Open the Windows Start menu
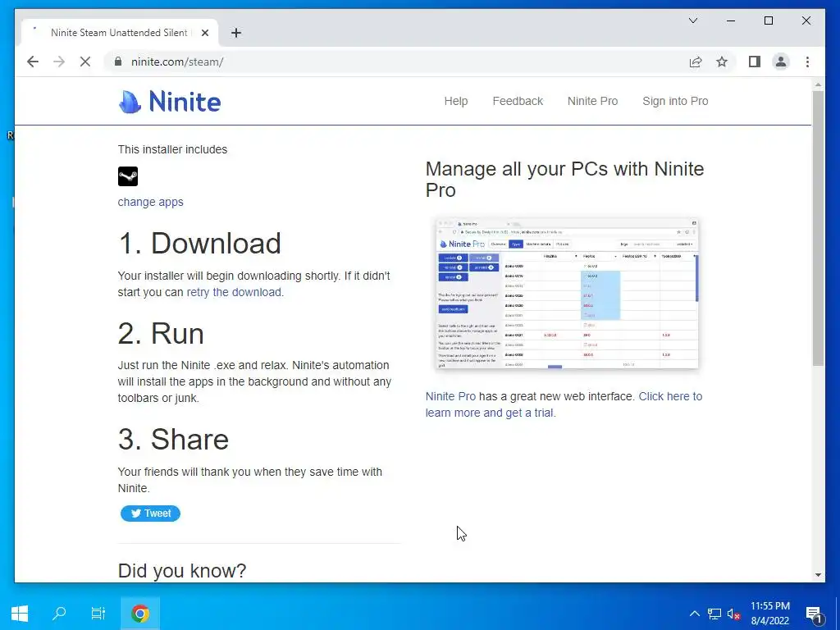This screenshot has height=630, width=840. [20, 614]
